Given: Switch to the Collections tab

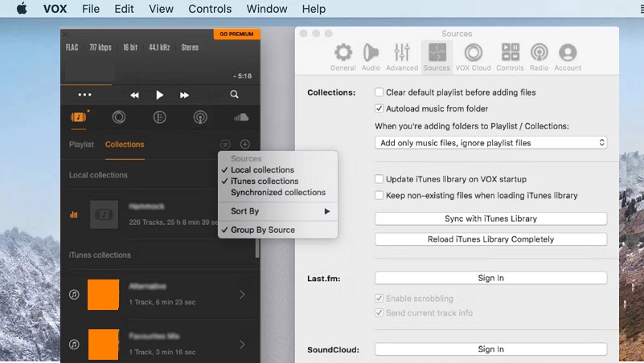Looking at the screenshot, I should coord(125,145).
